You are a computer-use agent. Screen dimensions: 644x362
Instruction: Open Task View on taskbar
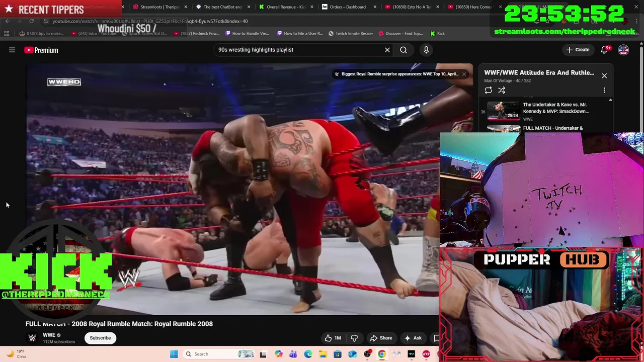coord(263,354)
